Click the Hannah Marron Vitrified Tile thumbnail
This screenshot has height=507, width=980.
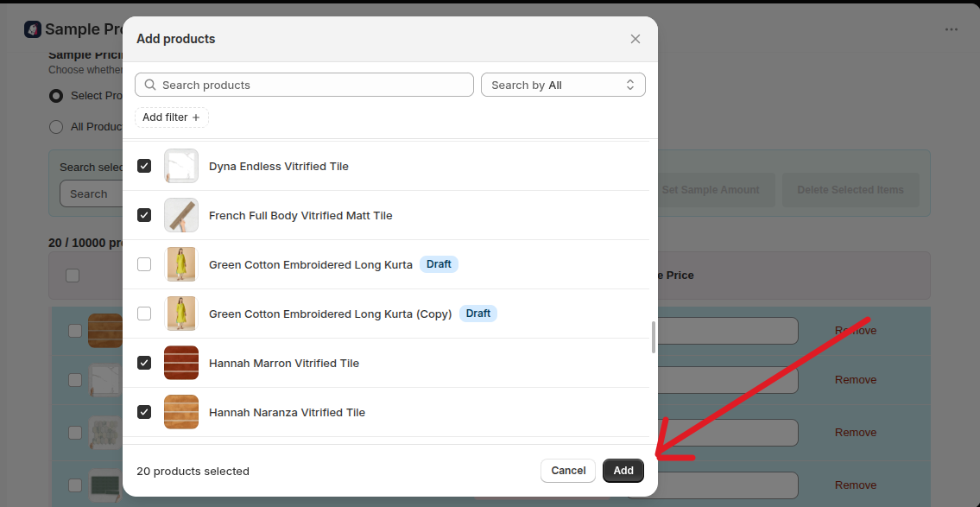point(181,363)
